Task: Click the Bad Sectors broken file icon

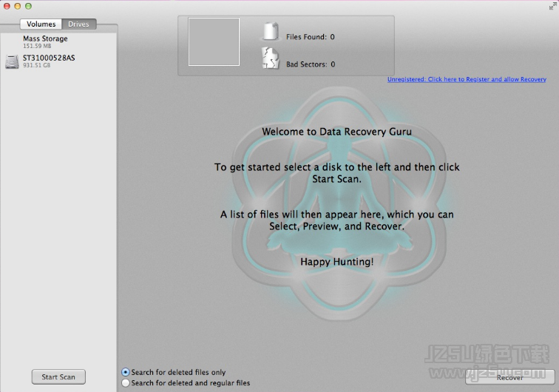Action: [x=271, y=58]
